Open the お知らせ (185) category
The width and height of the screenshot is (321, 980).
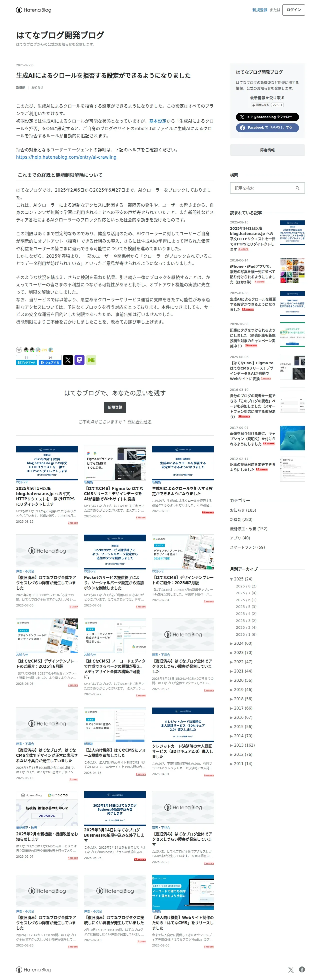click(243, 510)
